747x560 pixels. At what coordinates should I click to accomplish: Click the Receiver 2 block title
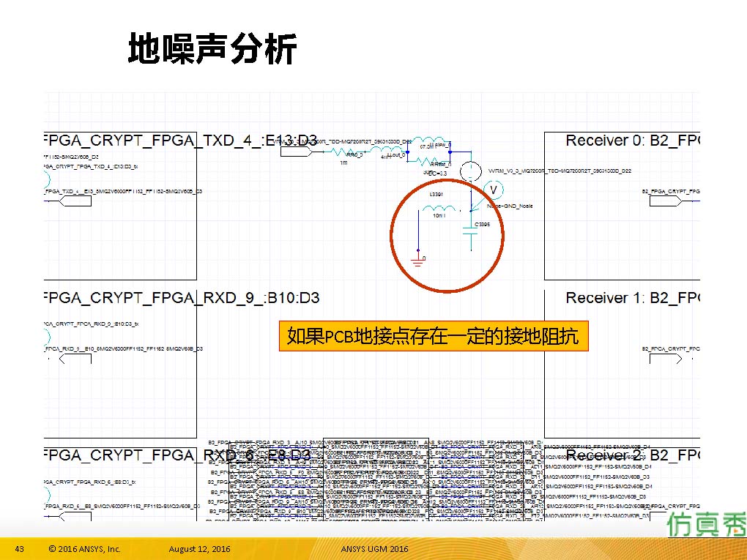point(632,455)
